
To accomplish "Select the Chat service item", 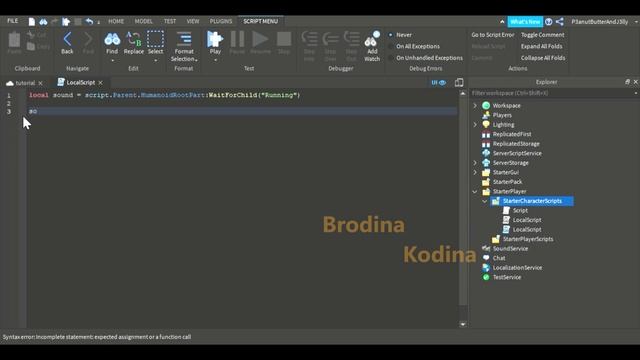I will 499,258.
